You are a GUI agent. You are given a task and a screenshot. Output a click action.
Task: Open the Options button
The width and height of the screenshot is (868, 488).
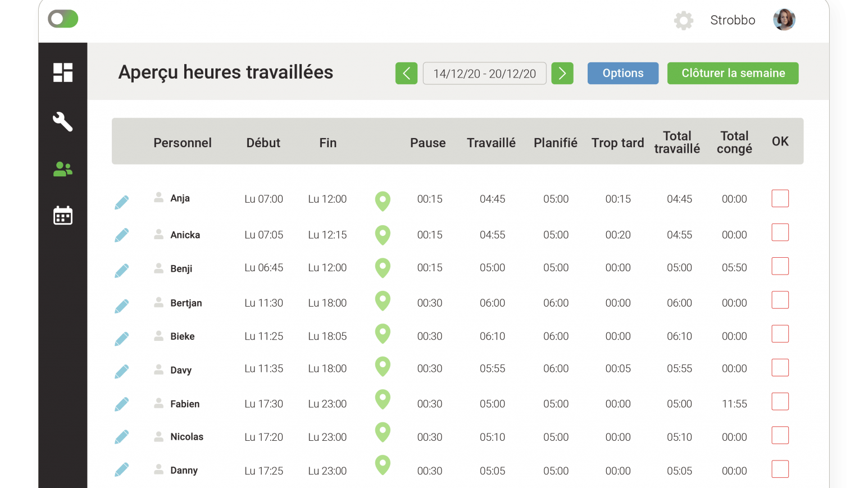tap(622, 74)
